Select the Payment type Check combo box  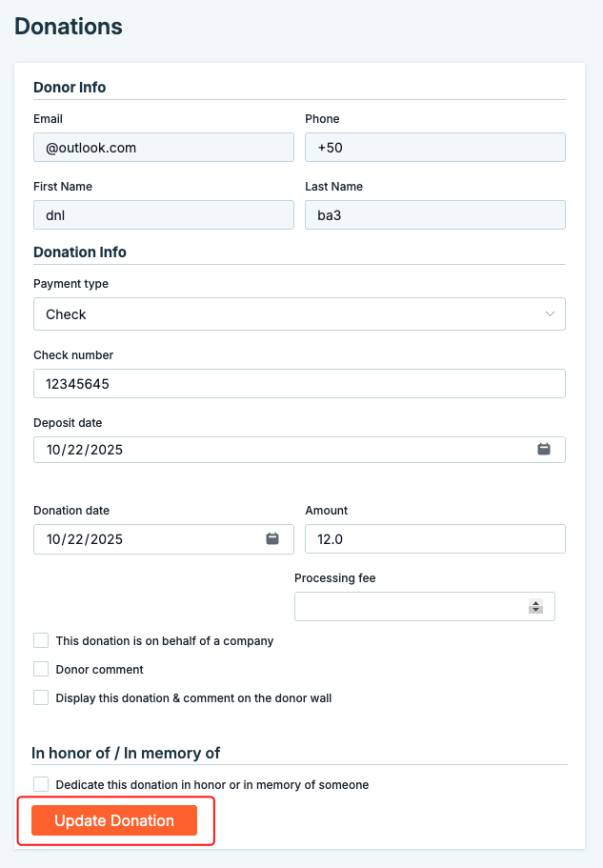point(299,313)
